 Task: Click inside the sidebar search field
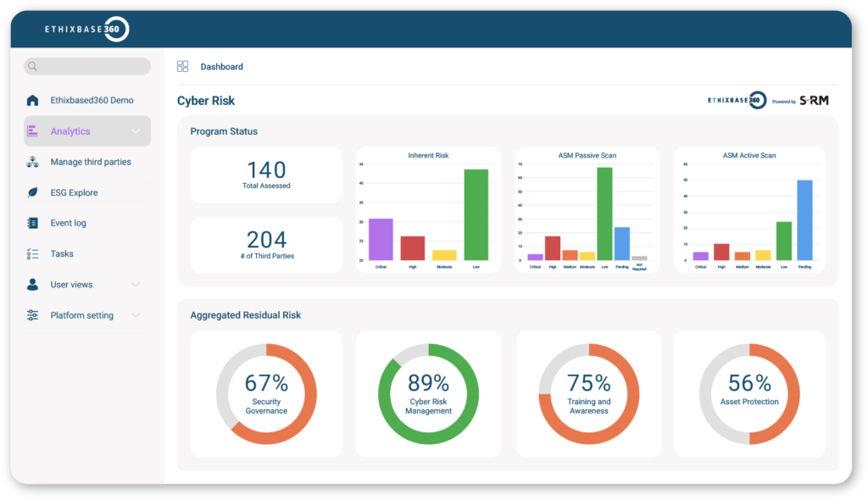87,66
